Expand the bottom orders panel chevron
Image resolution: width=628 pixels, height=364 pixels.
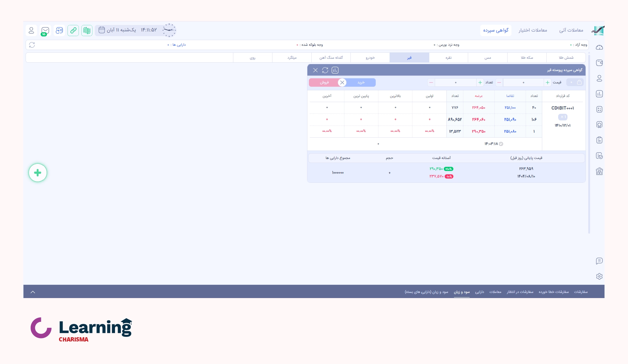[33, 292]
